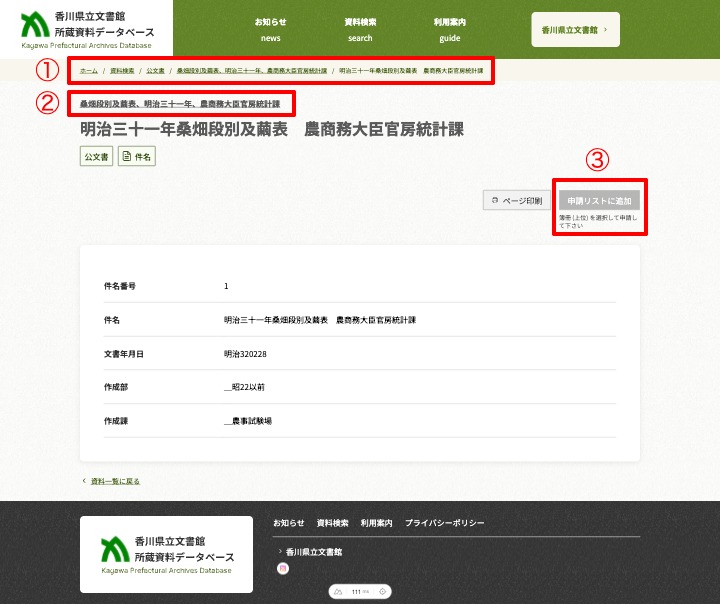Click footer 香川県立文書館 link
This screenshot has height=604, width=720.
coord(314,552)
